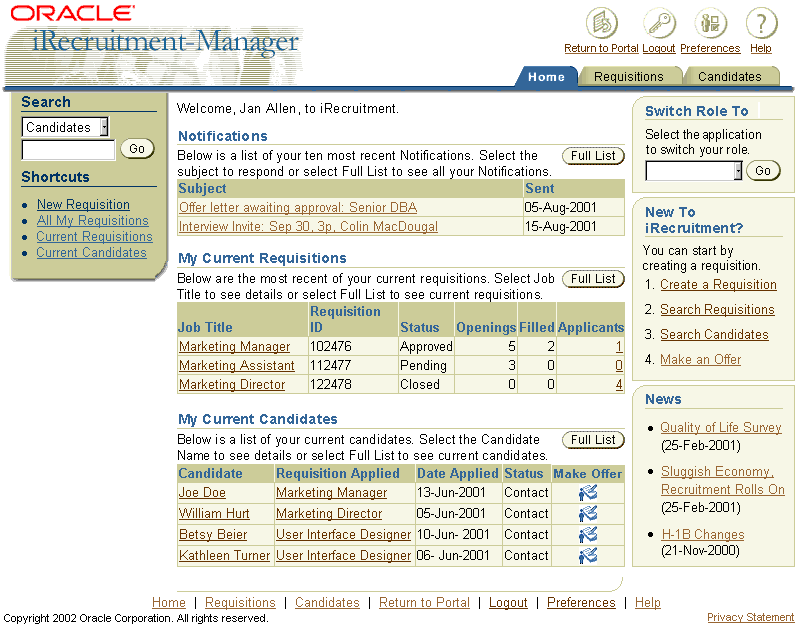Click applicants count for Marketing Manager
The height and width of the screenshot is (628, 800).
618,347
